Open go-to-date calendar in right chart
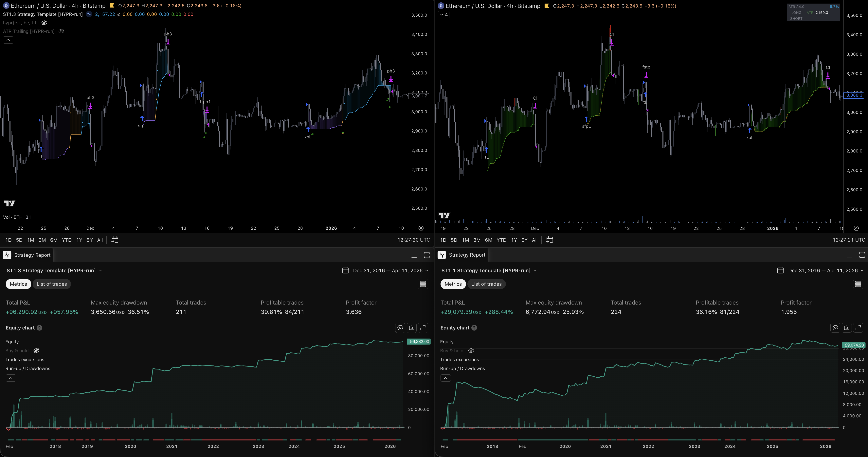This screenshot has height=457, width=868. coord(550,240)
